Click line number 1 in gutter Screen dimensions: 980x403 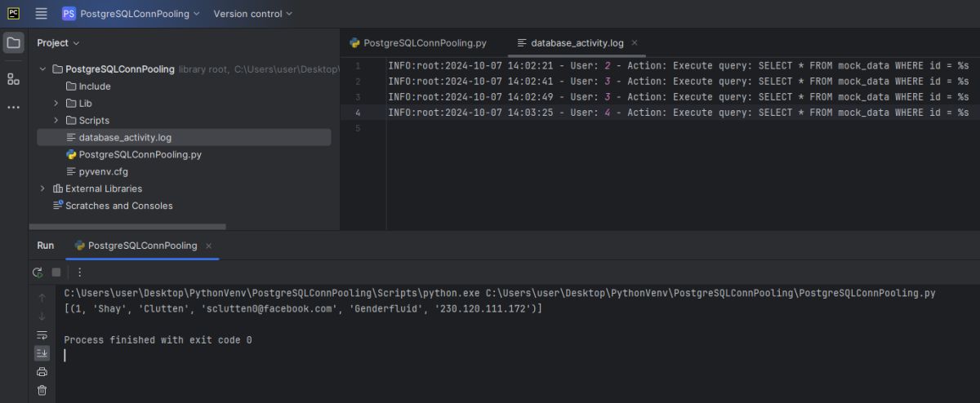pyautogui.click(x=358, y=65)
